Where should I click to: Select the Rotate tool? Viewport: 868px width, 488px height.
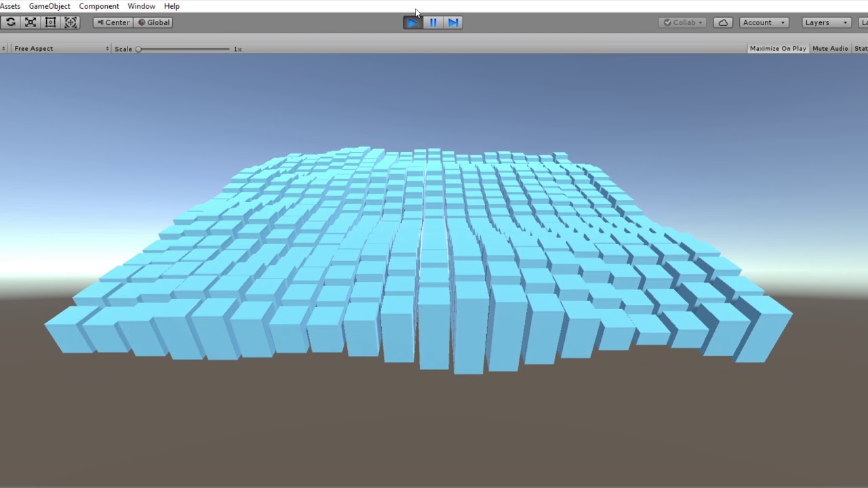(x=10, y=22)
